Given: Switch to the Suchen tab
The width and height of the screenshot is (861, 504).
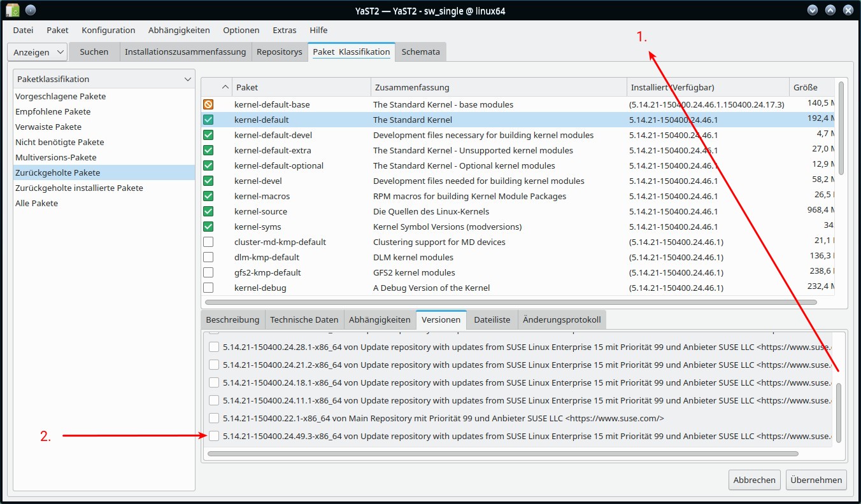Looking at the screenshot, I should (x=94, y=52).
